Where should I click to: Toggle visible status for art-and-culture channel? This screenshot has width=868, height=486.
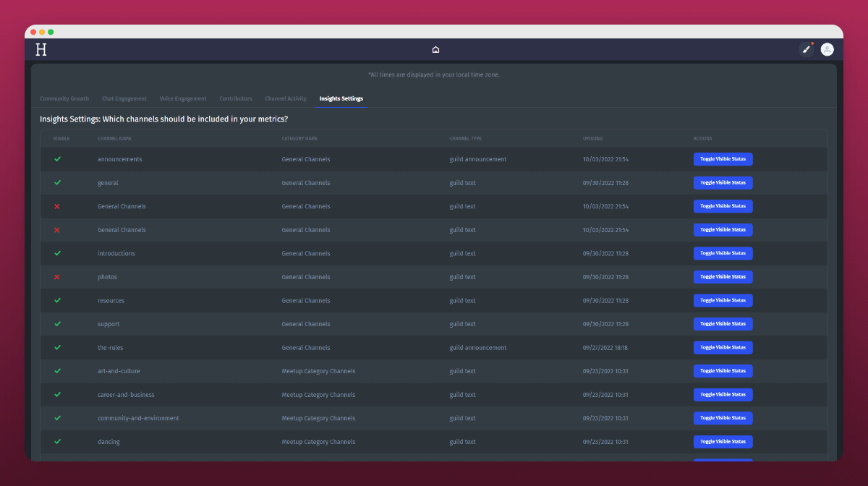723,371
